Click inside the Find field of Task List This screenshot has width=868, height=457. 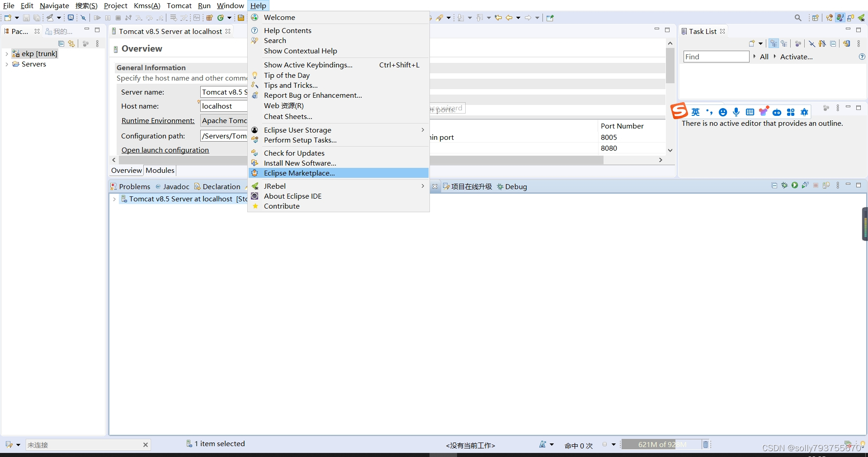pyautogui.click(x=717, y=57)
